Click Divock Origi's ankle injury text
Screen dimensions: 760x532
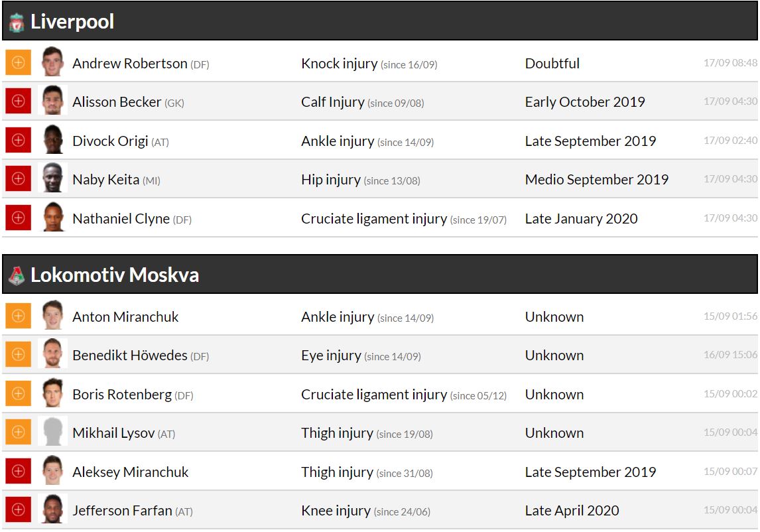pyautogui.click(x=338, y=141)
